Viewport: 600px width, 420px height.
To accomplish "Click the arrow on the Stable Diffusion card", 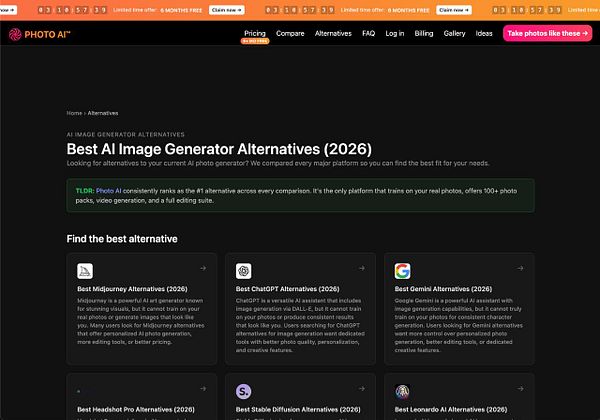I will click(362, 389).
